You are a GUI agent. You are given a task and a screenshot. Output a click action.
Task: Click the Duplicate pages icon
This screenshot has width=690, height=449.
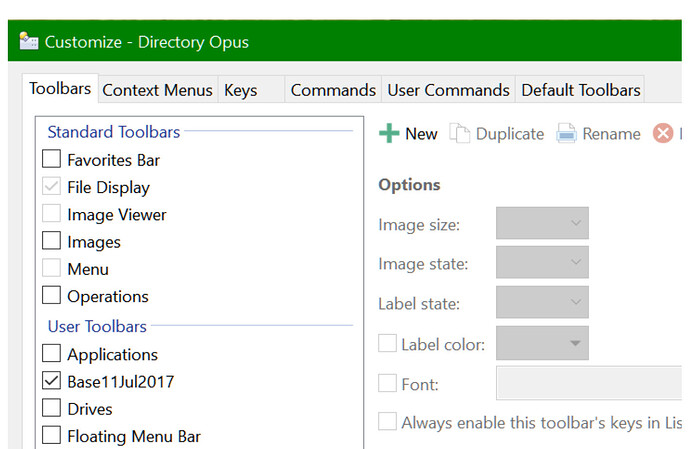(459, 133)
